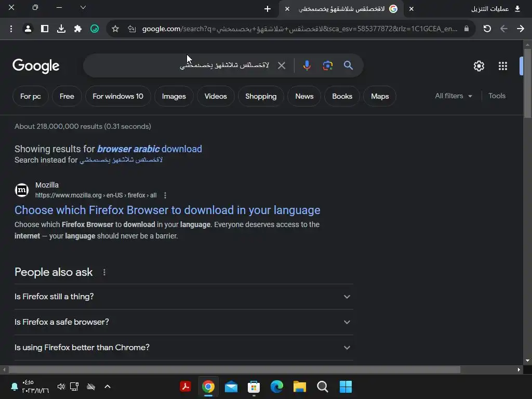The image size is (532, 399).
Task: Reload the page
Action: 487,29
